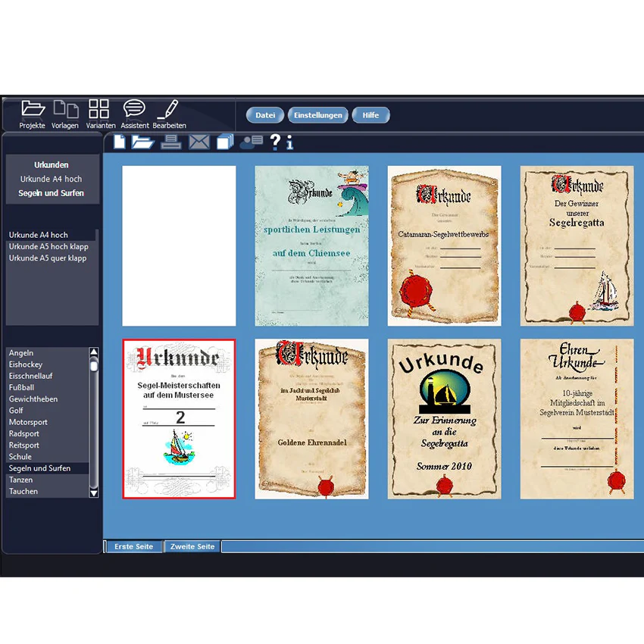This screenshot has height=644, width=644.
Task: Switch to the Zweite Seite tab
Action: click(192, 547)
